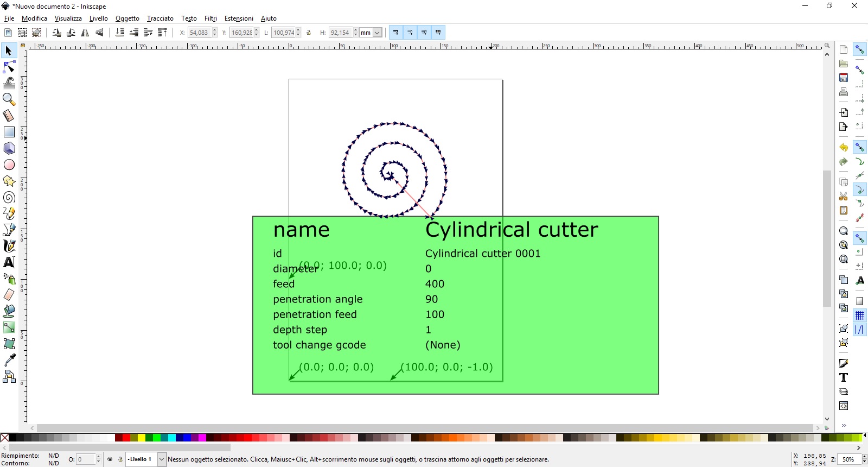
Task: Toggle snap to guides
Action: (860, 330)
